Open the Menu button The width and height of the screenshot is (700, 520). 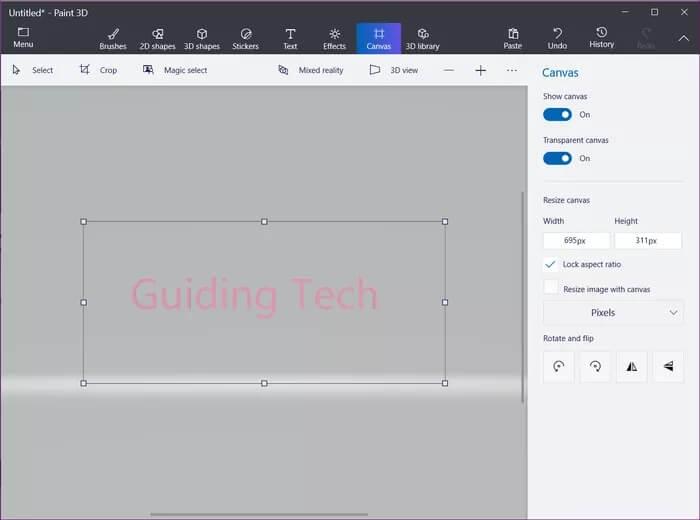point(23,38)
